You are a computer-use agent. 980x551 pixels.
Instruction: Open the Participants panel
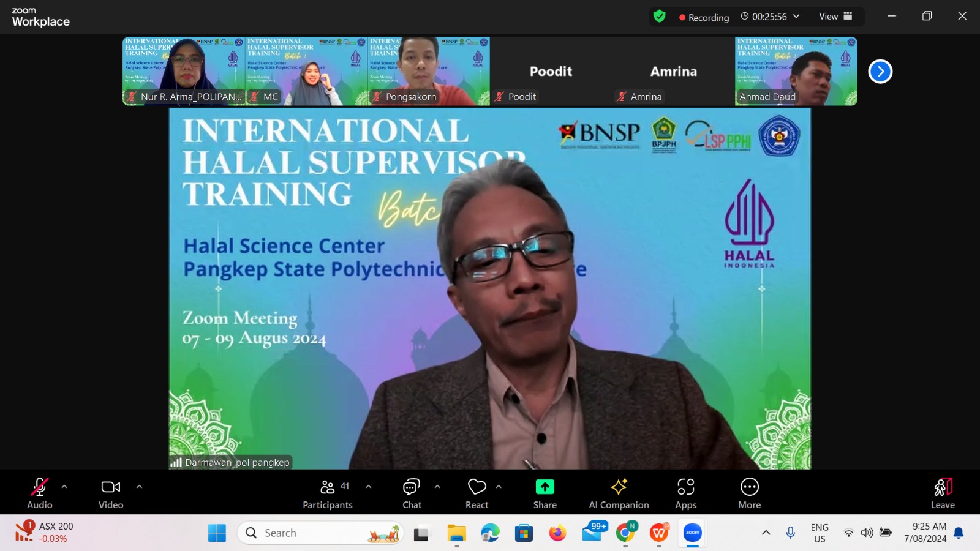[328, 493]
